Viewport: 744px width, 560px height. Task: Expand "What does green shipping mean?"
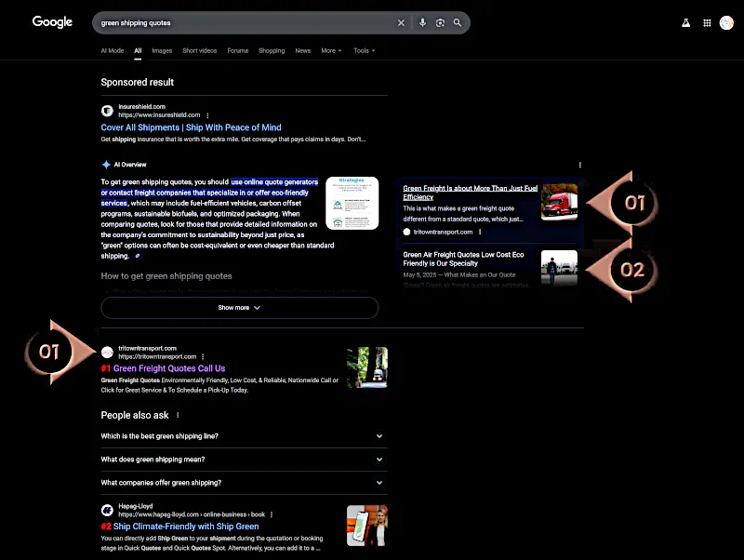379,460
